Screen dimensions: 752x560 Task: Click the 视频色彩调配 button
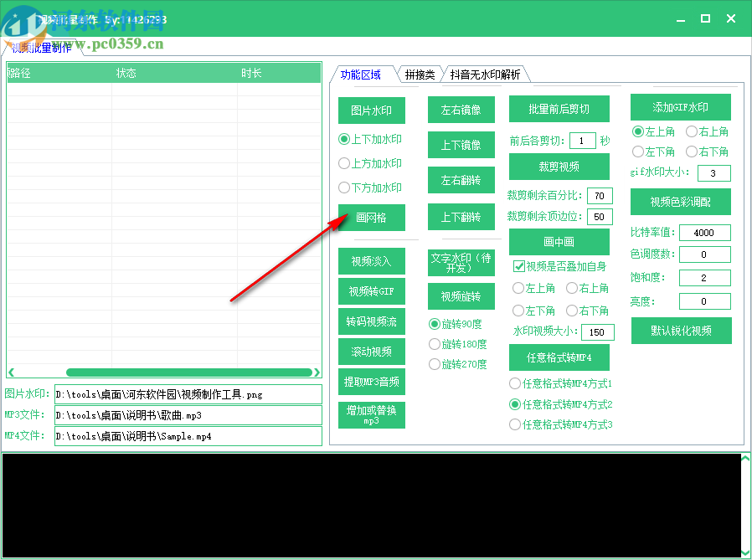click(680, 202)
